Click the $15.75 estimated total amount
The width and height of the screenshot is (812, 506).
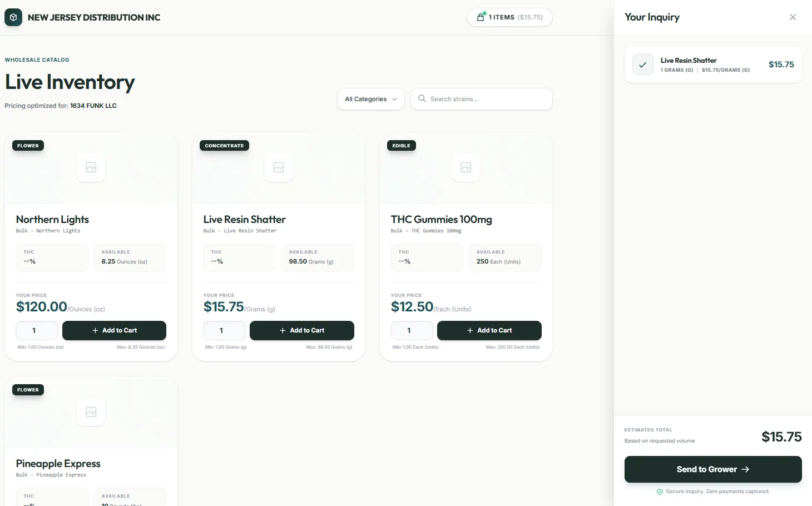pyautogui.click(x=781, y=437)
